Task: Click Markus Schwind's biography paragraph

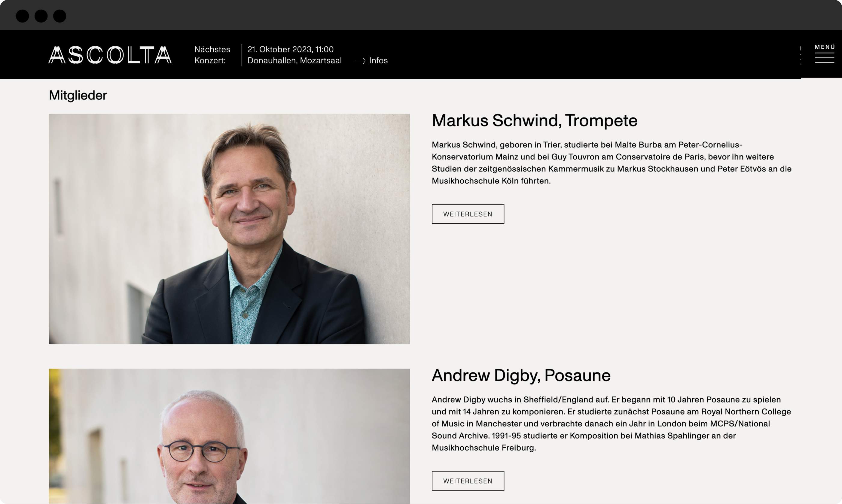Action: 611,163
